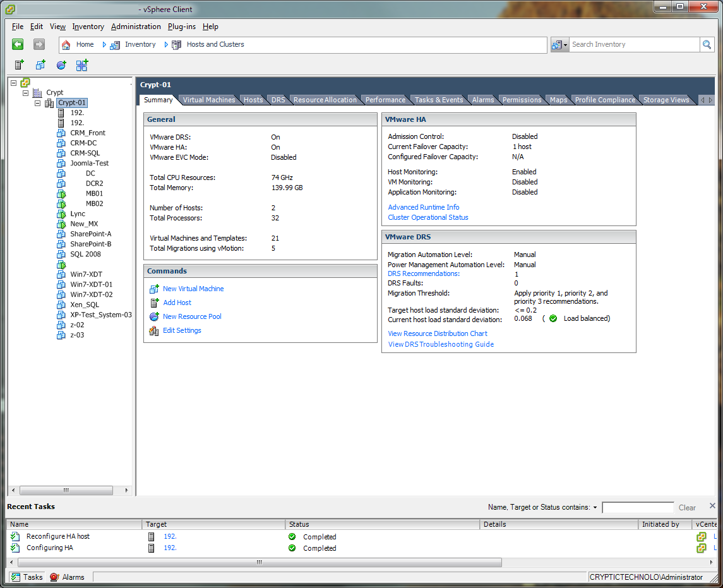Click the Edit Settings command link
723x588 pixels.
[x=182, y=331]
